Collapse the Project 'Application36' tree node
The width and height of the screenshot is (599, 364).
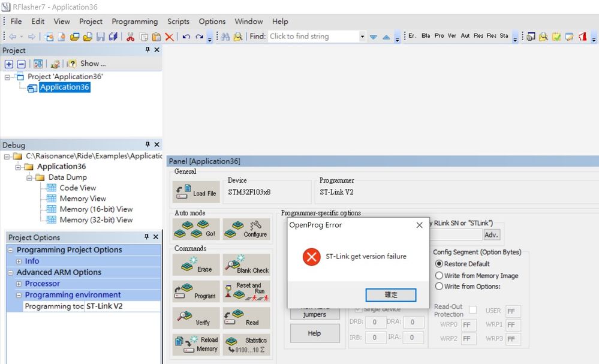pyautogui.click(x=7, y=77)
